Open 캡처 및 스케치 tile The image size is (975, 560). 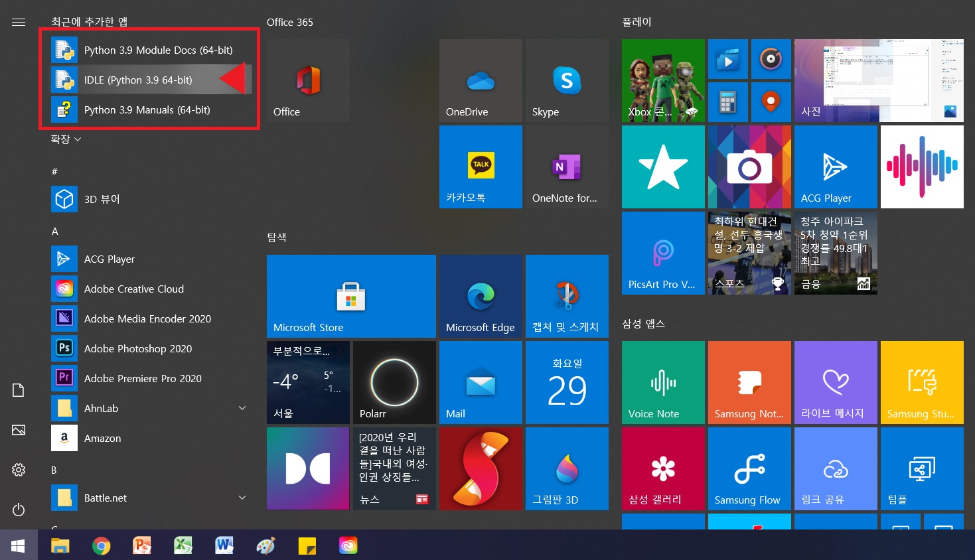tap(567, 296)
